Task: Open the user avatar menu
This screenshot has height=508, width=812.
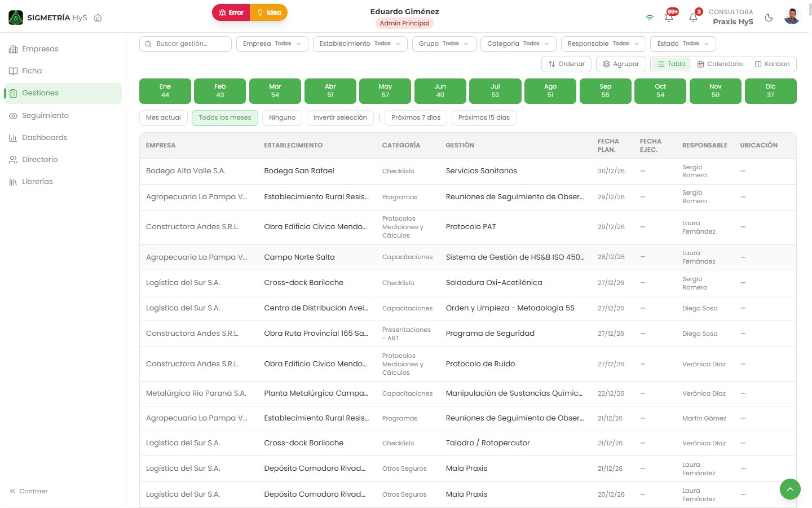Action: pyautogui.click(x=792, y=16)
